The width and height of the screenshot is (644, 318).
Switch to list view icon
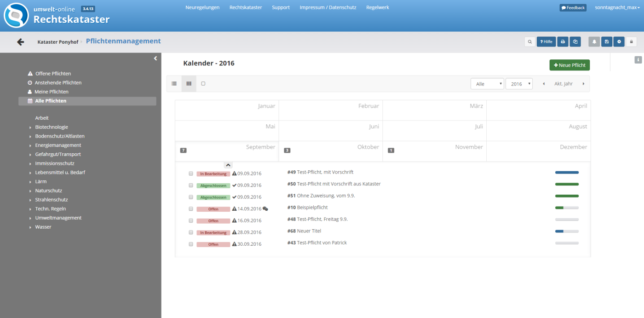tap(174, 84)
